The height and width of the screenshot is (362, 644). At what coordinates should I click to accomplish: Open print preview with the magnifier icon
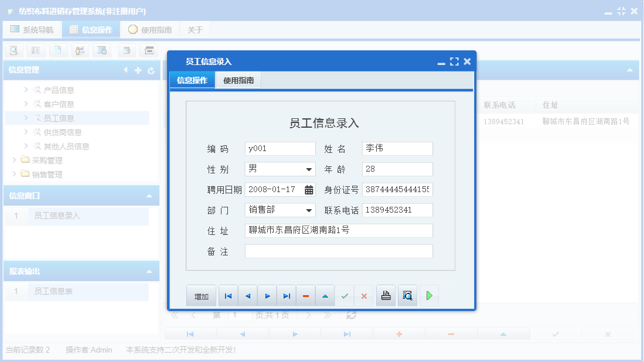click(x=407, y=296)
